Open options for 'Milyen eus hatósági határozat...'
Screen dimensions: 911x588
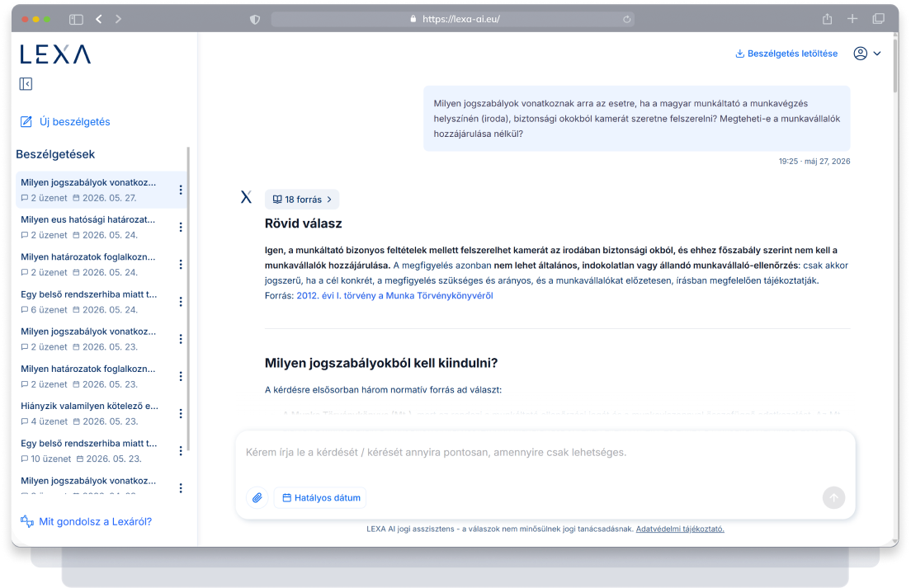point(181,227)
